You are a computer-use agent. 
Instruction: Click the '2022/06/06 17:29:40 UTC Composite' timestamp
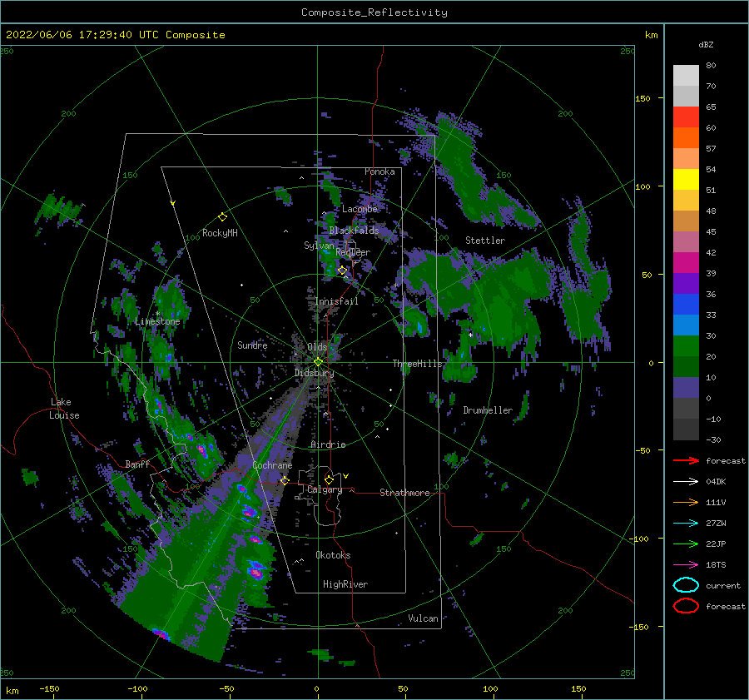[115, 35]
